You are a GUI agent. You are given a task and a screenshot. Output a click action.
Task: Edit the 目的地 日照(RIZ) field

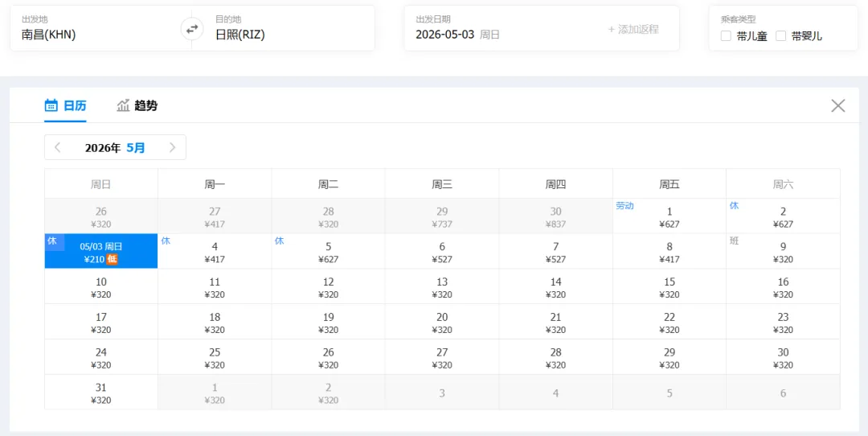(284, 28)
